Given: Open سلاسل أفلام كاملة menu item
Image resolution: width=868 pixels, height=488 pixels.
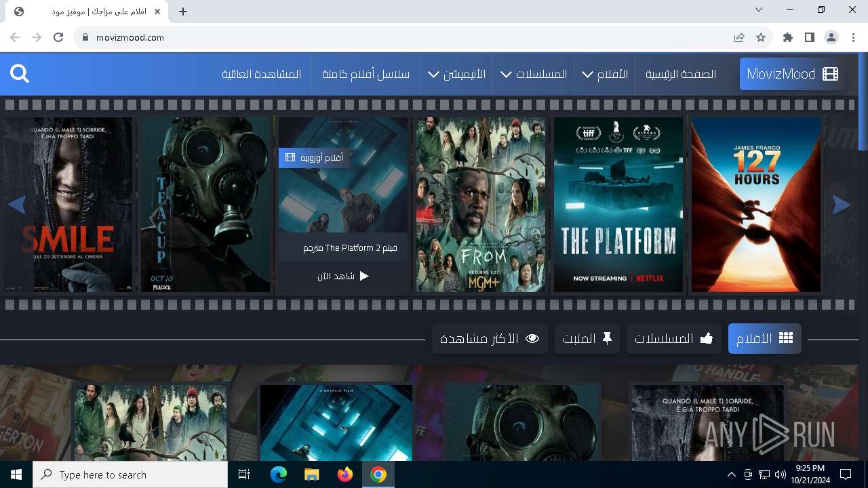Looking at the screenshot, I should 366,74.
